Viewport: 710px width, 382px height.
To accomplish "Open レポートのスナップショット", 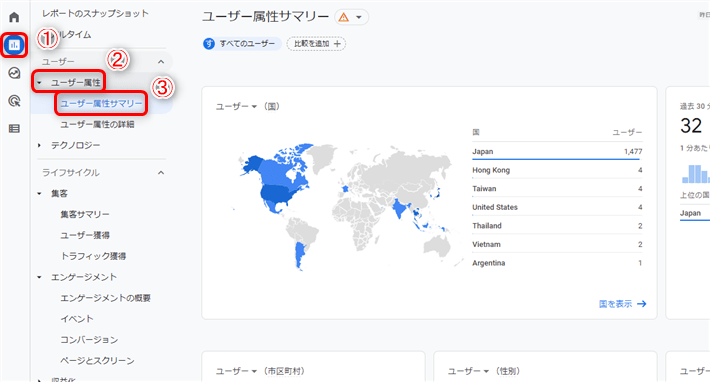I will point(96,13).
